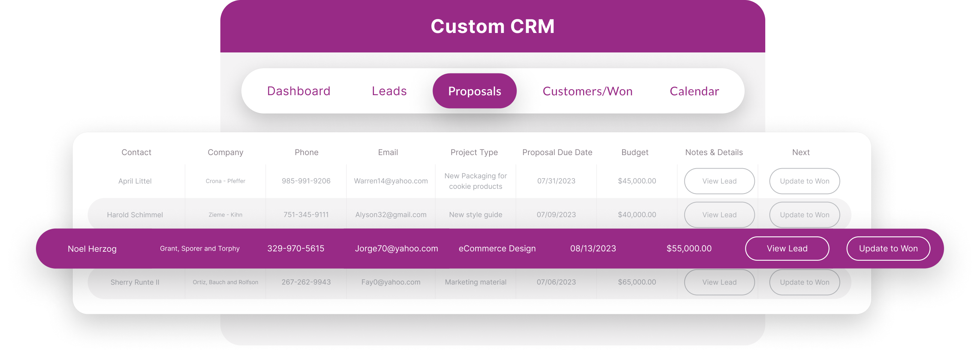Click View Lead for April Littel
This screenshot has height=354, width=980.
coord(719,181)
